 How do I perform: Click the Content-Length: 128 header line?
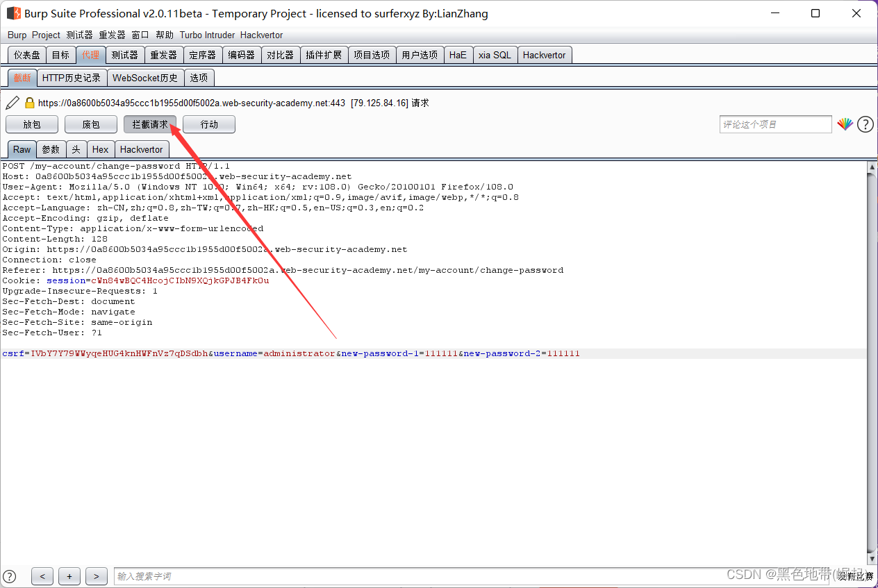[55, 239]
